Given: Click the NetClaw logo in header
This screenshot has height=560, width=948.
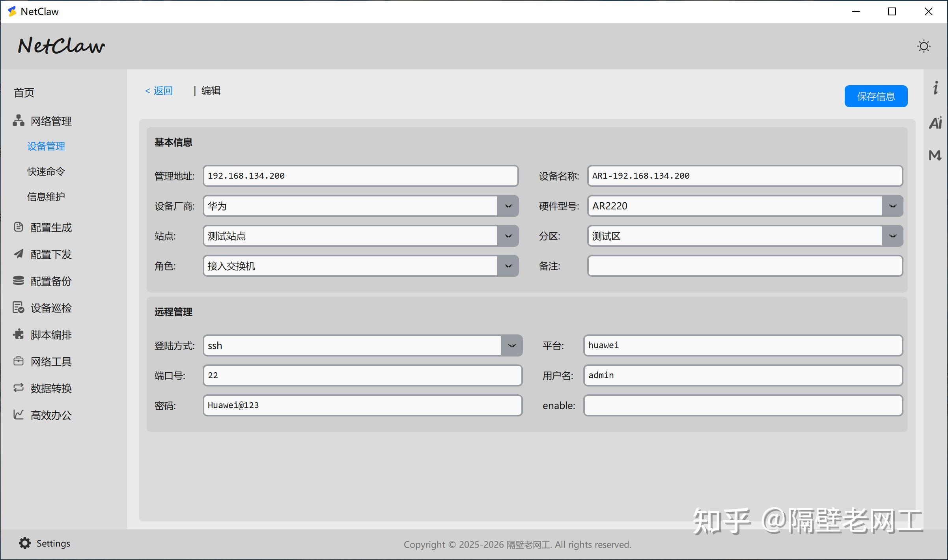Looking at the screenshot, I should (x=61, y=46).
